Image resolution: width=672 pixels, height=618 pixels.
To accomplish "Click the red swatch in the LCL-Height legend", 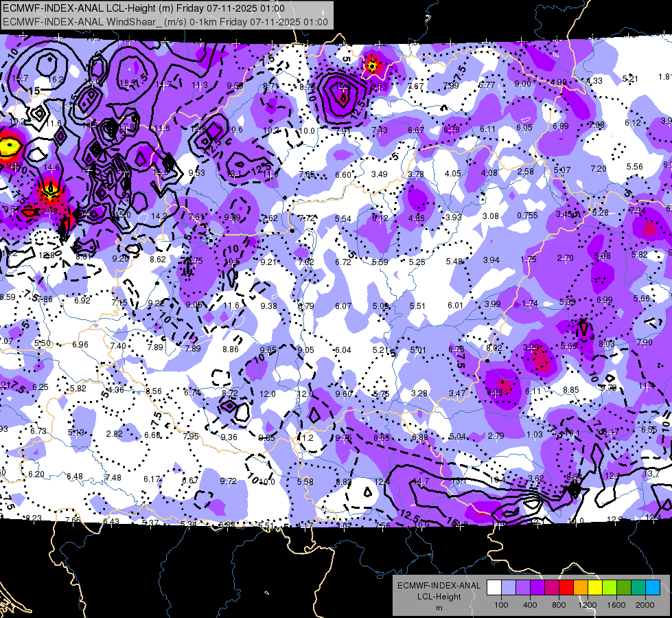I will tap(566, 588).
